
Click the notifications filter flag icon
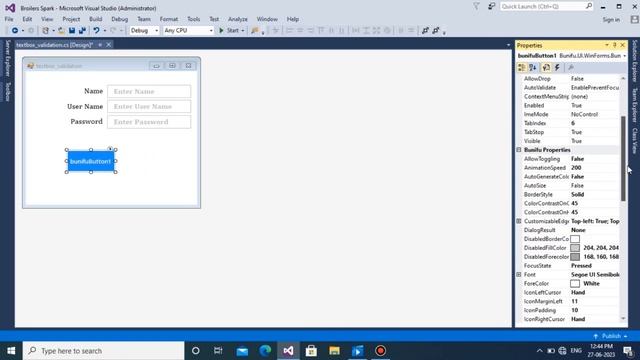476,7
